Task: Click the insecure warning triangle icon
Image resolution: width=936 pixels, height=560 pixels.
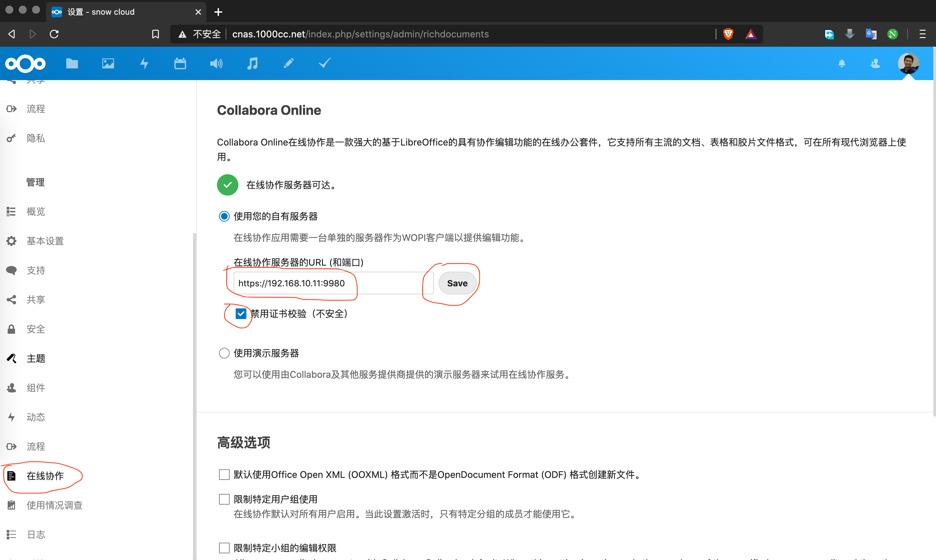Action: point(182,34)
